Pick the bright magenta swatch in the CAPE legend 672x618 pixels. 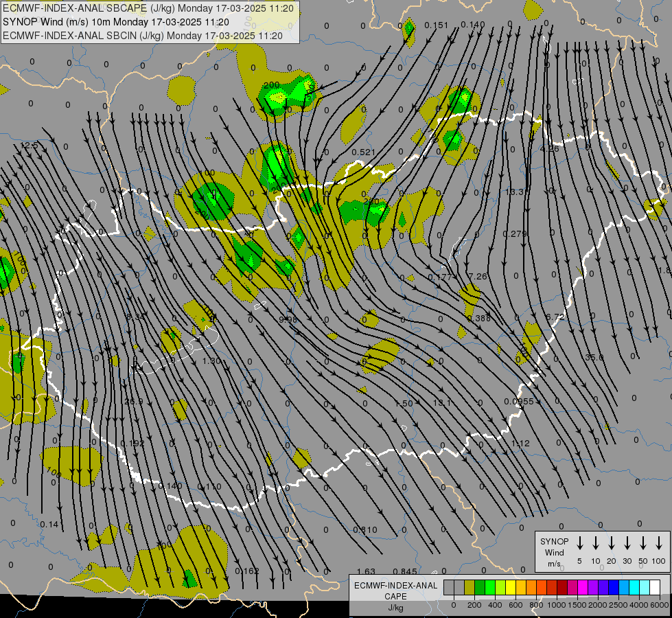pyautogui.click(x=583, y=587)
